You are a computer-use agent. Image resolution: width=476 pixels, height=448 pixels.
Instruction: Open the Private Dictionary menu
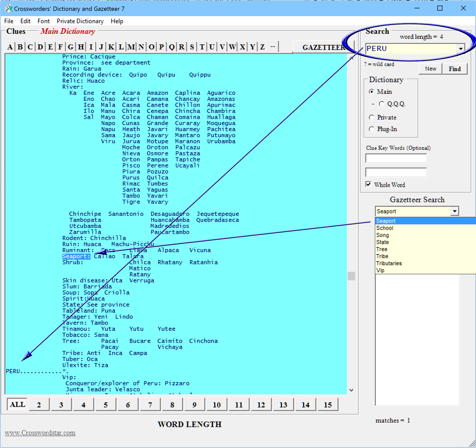(80, 21)
